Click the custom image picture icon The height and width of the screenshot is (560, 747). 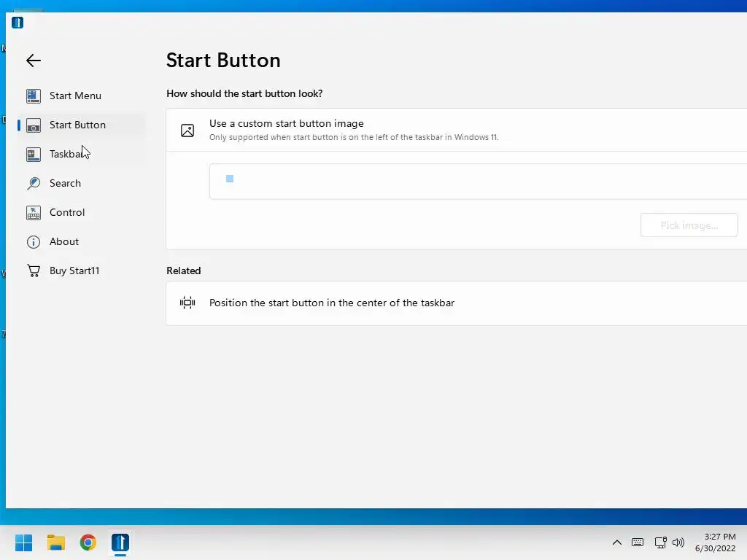pos(187,131)
